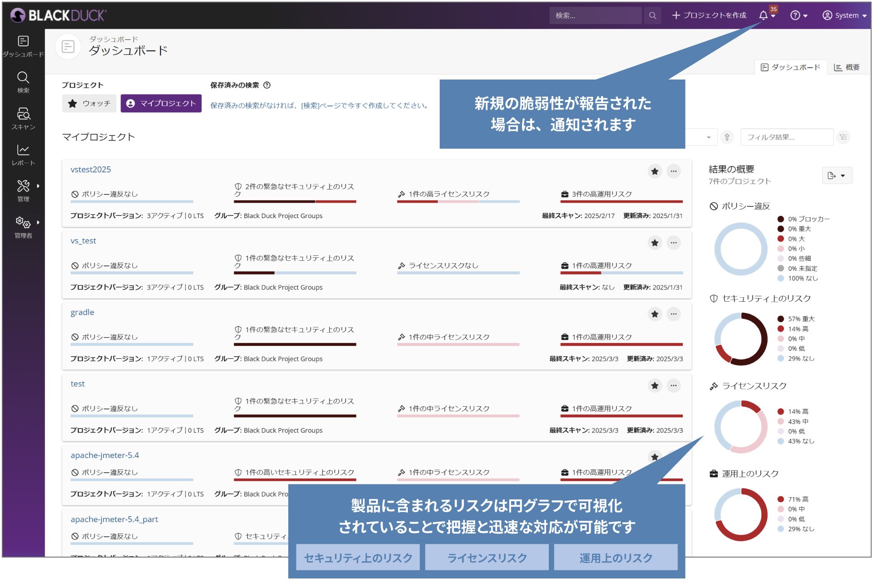The width and height of the screenshot is (873, 588).
Task: Click the セキュリティ上のリスク donut chart
Action: point(741,339)
